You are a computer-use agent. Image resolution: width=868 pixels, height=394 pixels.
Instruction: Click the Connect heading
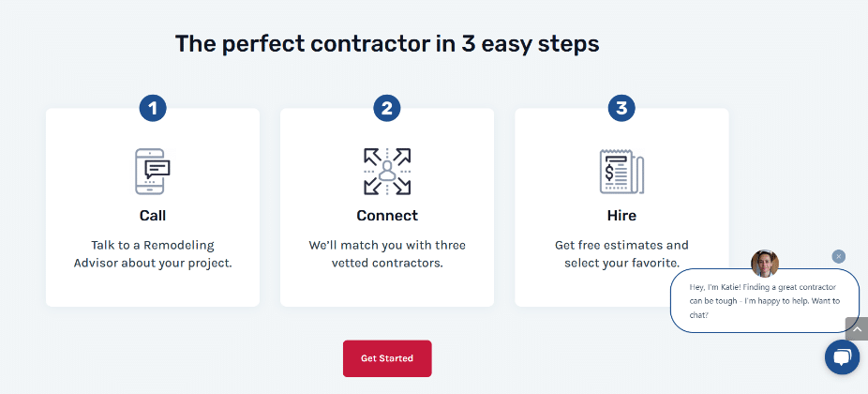tap(387, 216)
